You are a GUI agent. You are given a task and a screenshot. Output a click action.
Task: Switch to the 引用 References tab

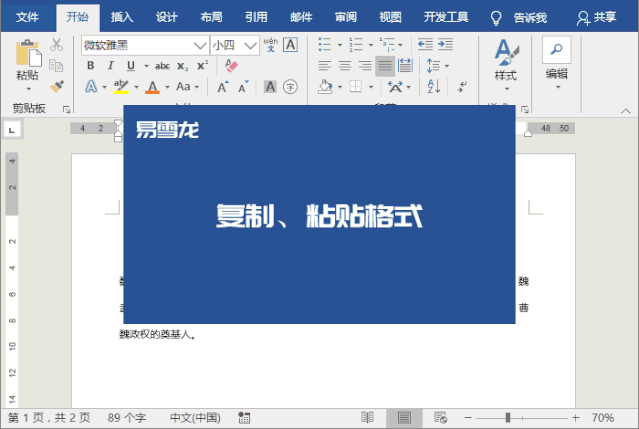pyautogui.click(x=256, y=17)
